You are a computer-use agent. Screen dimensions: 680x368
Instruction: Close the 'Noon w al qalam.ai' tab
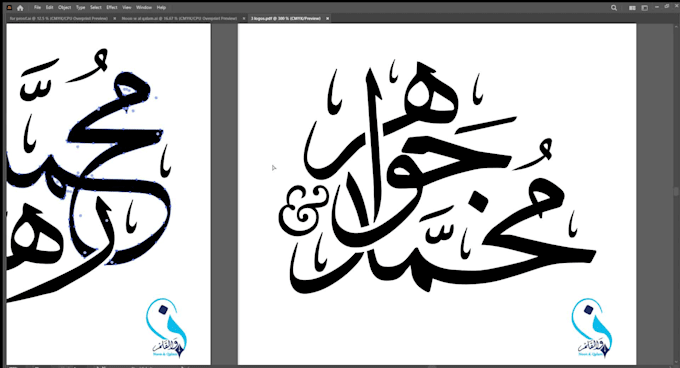244,19
